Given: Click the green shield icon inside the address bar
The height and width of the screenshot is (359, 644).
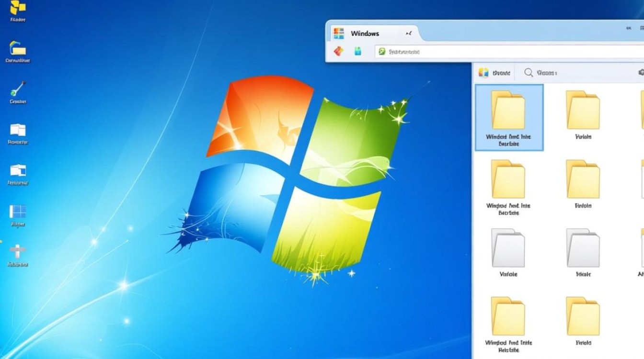Looking at the screenshot, I should click(x=381, y=51).
